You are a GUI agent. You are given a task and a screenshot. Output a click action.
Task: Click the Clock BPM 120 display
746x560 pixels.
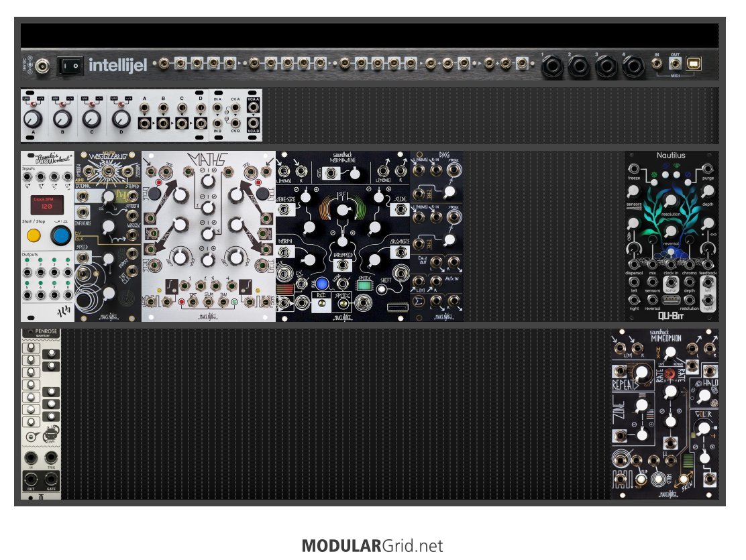pos(47,205)
